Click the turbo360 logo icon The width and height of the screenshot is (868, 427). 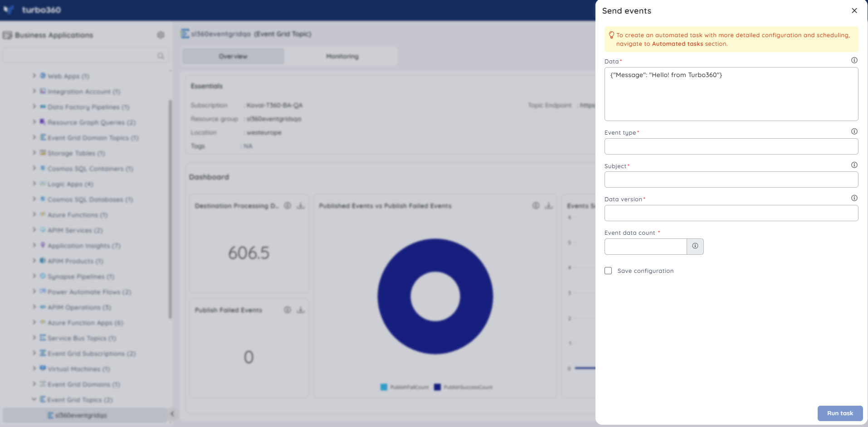(8, 10)
